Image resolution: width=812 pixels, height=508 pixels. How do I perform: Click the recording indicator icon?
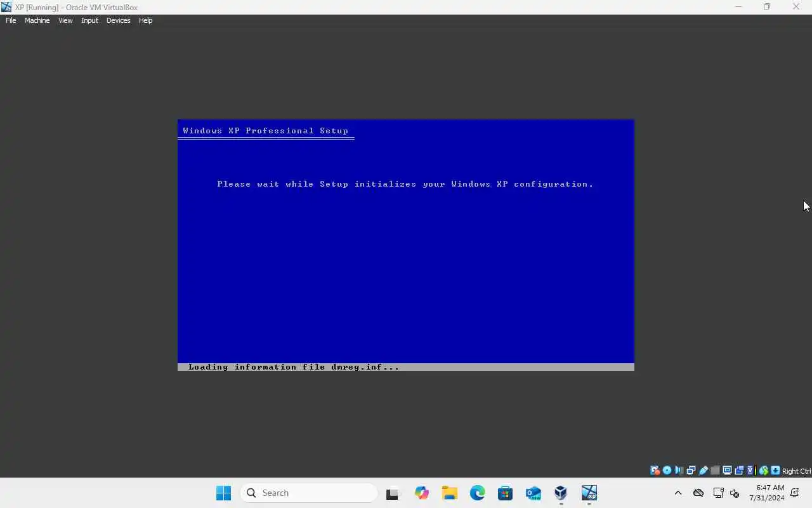pos(739,471)
